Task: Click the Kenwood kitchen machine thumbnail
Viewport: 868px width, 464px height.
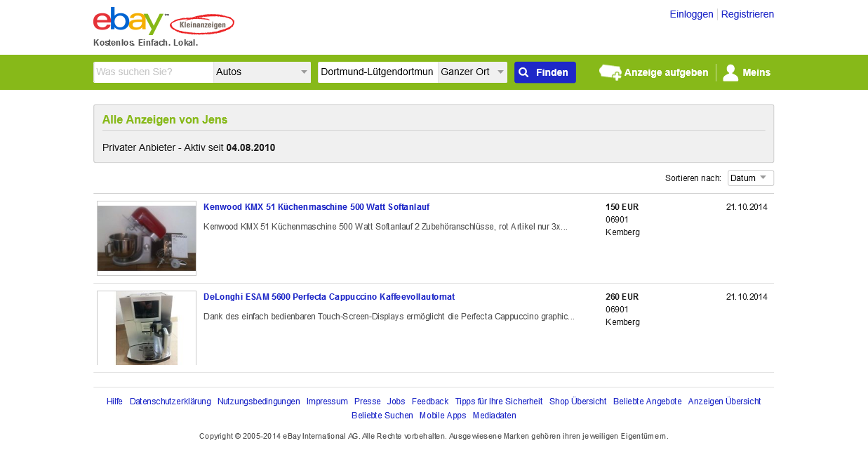Action: pyautogui.click(x=147, y=238)
